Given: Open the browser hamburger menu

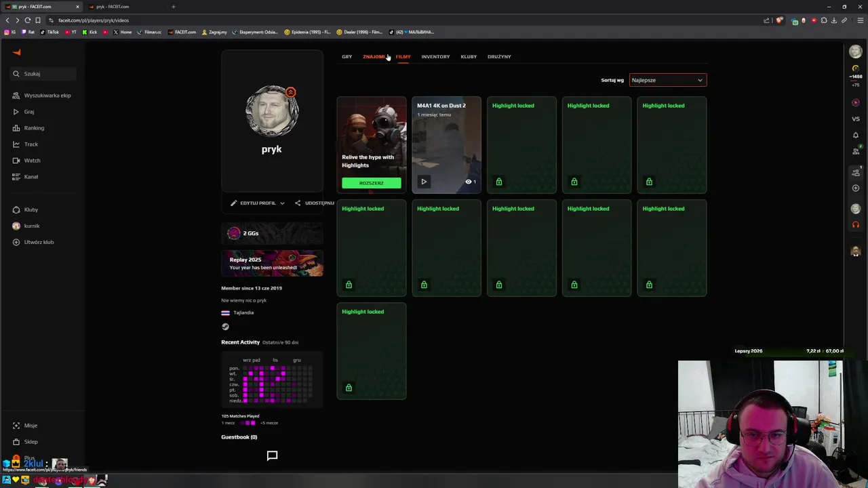Looking at the screenshot, I should [x=861, y=20].
